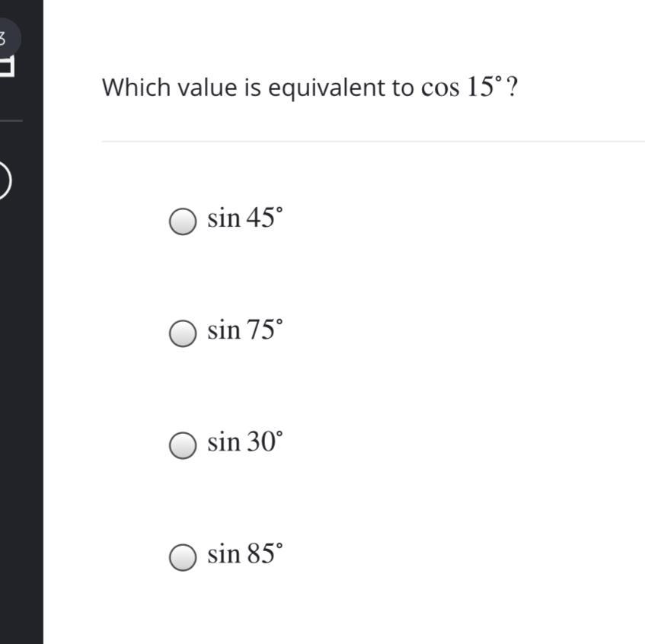Select the sin 45° radio button
This screenshot has width=645, height=644.
(x=182, y=222)
